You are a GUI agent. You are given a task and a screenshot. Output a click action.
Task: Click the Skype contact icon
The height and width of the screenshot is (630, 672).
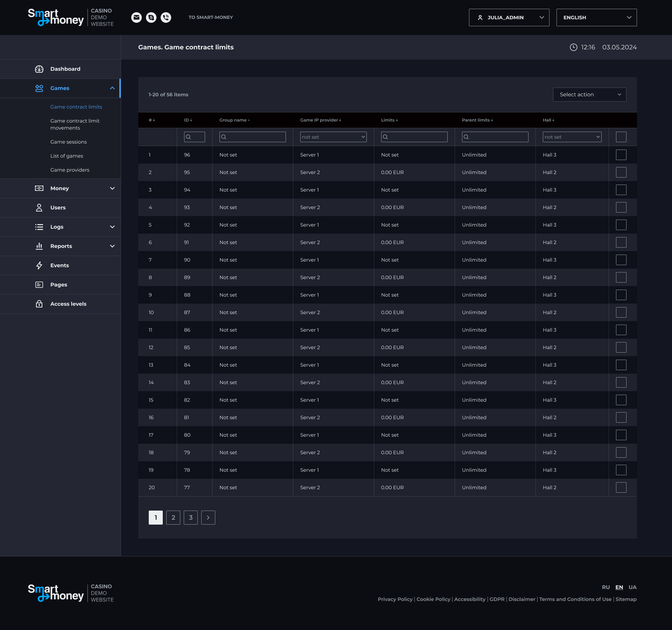click(151, 18)
